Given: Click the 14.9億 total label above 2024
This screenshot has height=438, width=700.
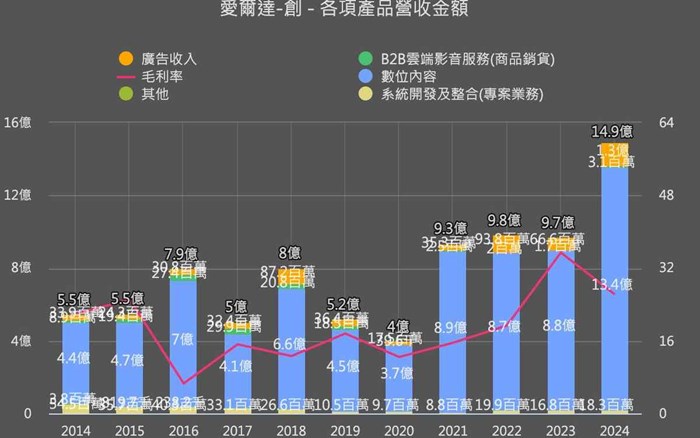Looking at the screenshot, I should [x=612, y=132].
